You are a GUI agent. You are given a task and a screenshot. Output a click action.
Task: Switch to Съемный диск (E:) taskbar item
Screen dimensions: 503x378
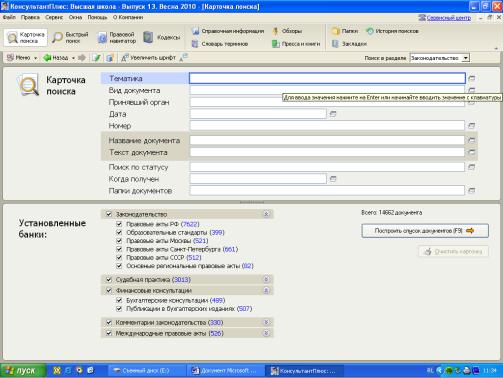point(146,371)
